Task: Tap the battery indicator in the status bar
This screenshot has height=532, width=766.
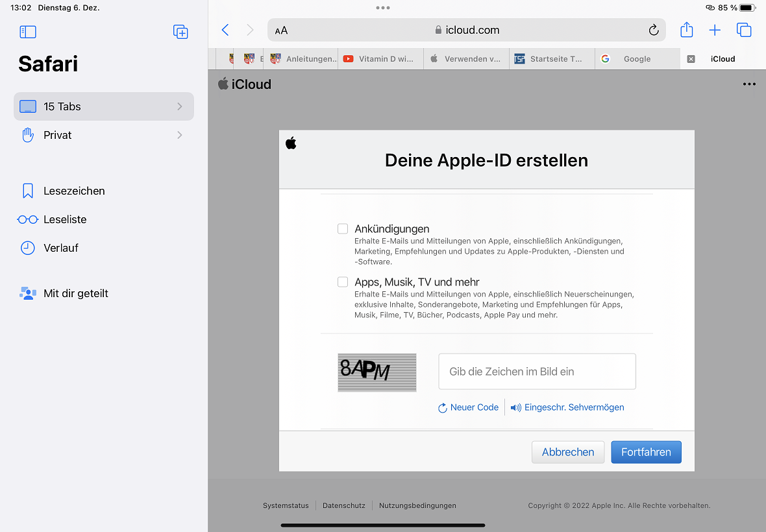Action: pyautogui.click(x=748, y=8)
